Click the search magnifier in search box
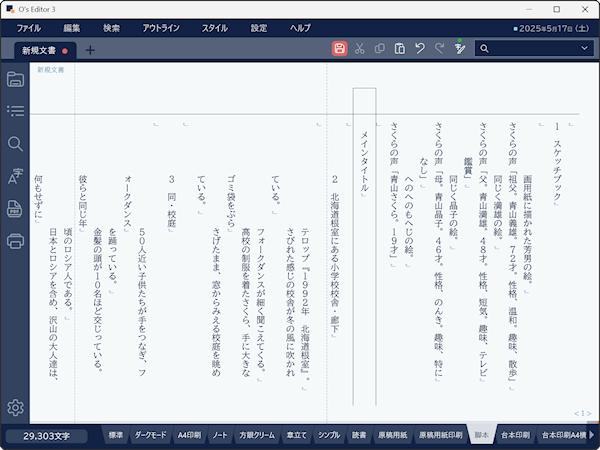The height and width of the screenshot is (450, 600). (484, 49)
